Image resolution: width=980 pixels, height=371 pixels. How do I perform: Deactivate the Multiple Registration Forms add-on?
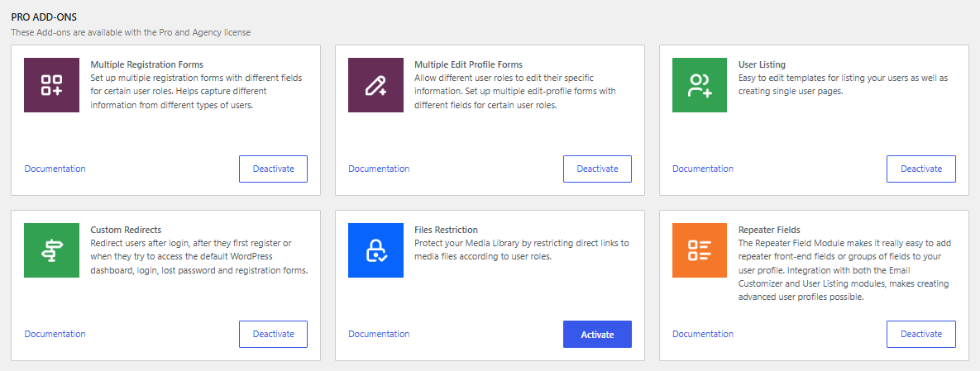[x=273, y=169]
